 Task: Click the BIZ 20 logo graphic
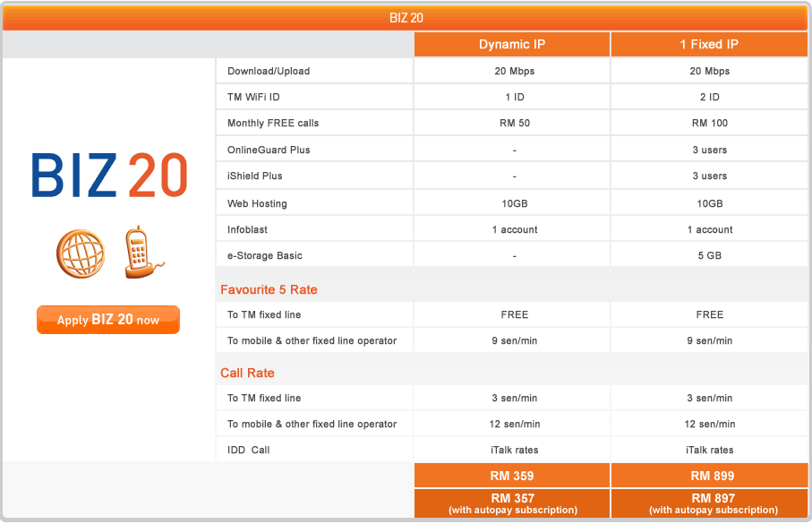109,176
